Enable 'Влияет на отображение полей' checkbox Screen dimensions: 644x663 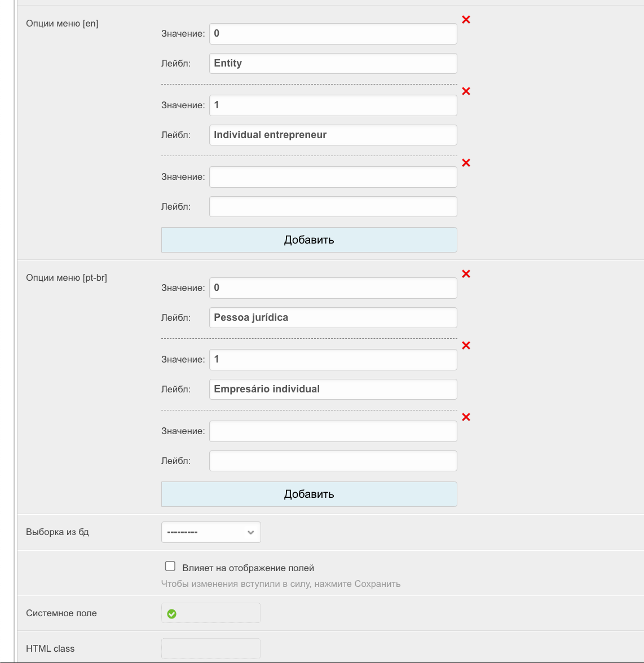click(x=170, y=566)
